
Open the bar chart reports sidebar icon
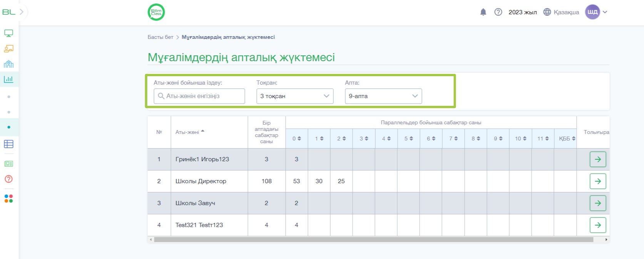click(x=8, y=79)
